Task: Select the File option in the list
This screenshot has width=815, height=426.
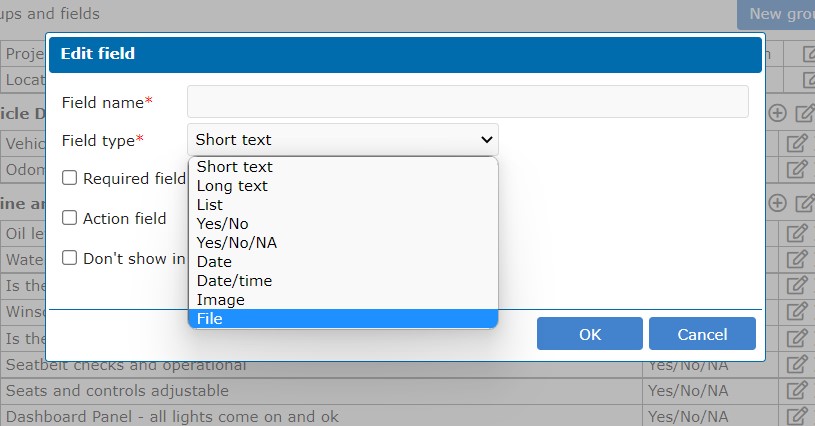Action: pyautogui.click(x=210, y=319)
